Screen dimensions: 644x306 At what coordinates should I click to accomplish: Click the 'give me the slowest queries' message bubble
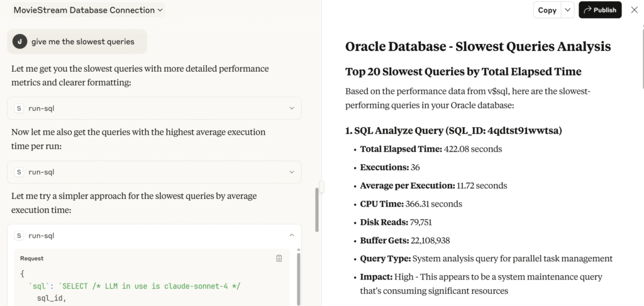(82, 42)
